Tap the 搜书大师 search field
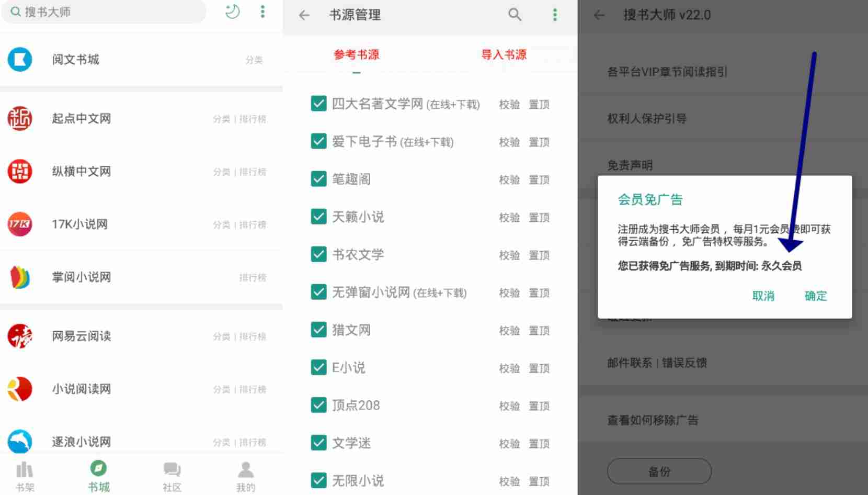 coord(104,12)
